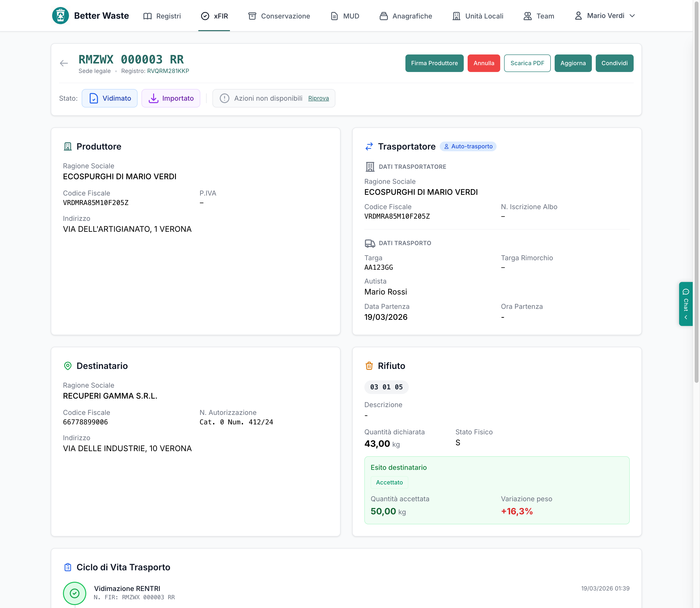Click the chat bubble icon on side tab
The image size is (700, 608).
pos(686,292)
